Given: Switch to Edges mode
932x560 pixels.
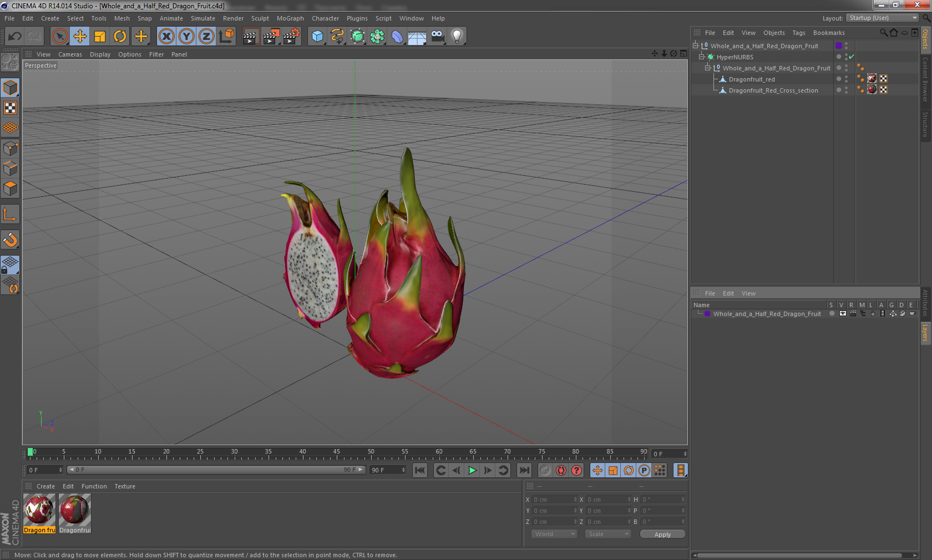Looking at the screenshot, I should tap(10, 168).
